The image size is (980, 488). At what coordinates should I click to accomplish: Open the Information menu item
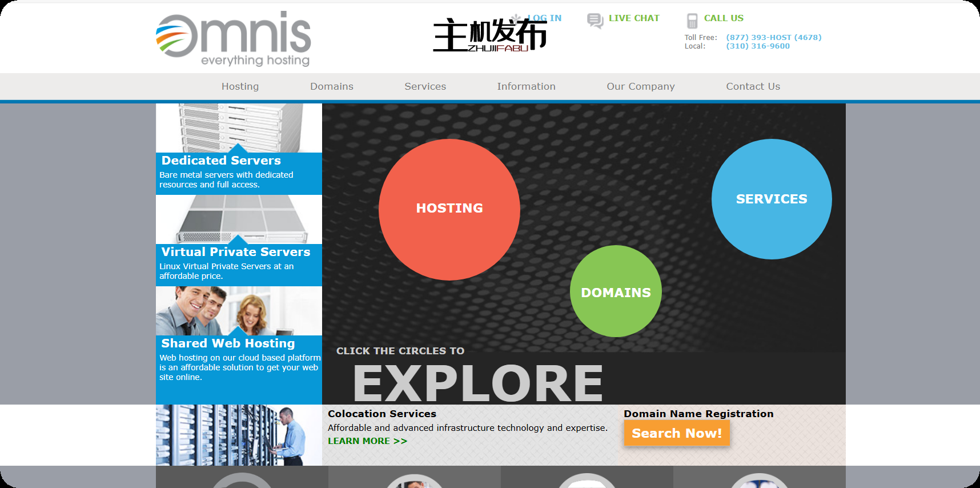pos(525,86)
